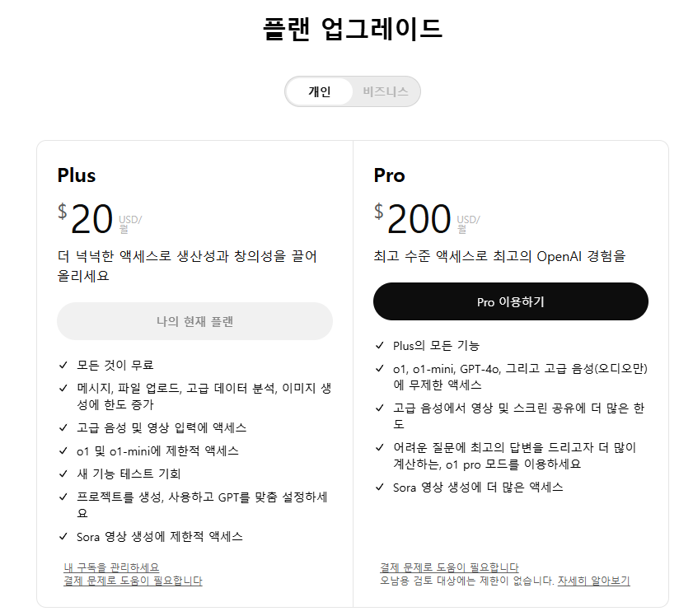This screenshot has height=616, width=679.
Task: Click the Plus plan heading
Action: pos(76,175)
